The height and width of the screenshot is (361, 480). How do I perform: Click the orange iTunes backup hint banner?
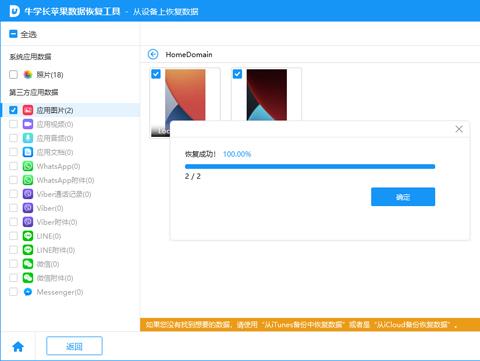click(310, 324)
